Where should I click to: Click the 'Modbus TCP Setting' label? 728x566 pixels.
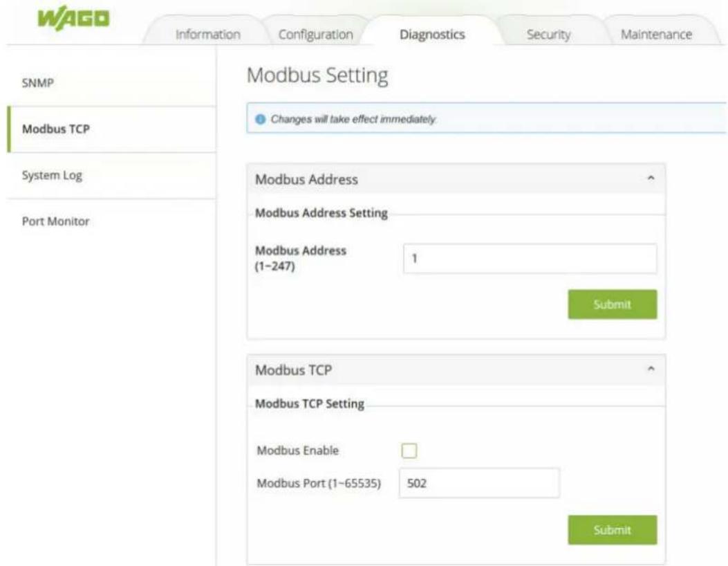point(310,404)
